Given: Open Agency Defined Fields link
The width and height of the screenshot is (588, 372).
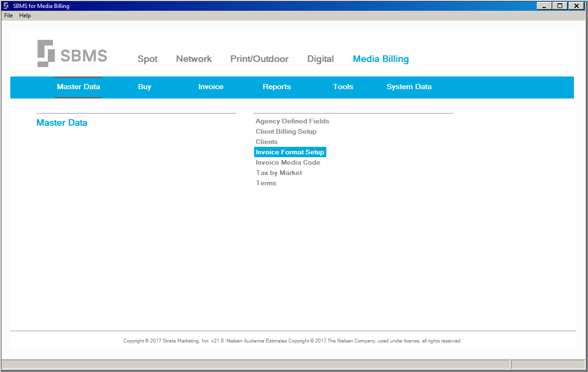Looking at the screenshot, I should (292, 121).
